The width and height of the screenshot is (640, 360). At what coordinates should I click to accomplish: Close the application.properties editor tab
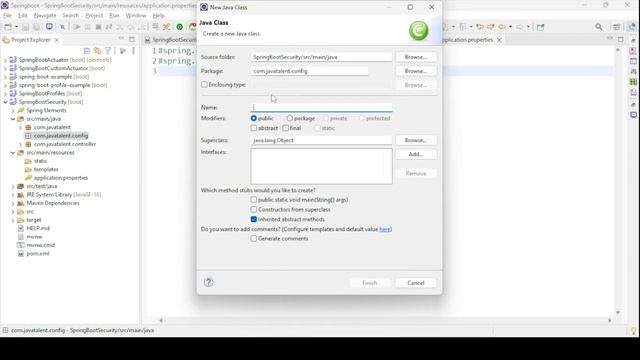[499, 40]
